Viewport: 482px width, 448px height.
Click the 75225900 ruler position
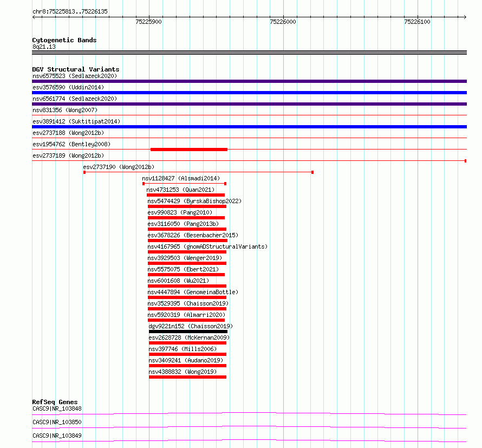point(148,22)
